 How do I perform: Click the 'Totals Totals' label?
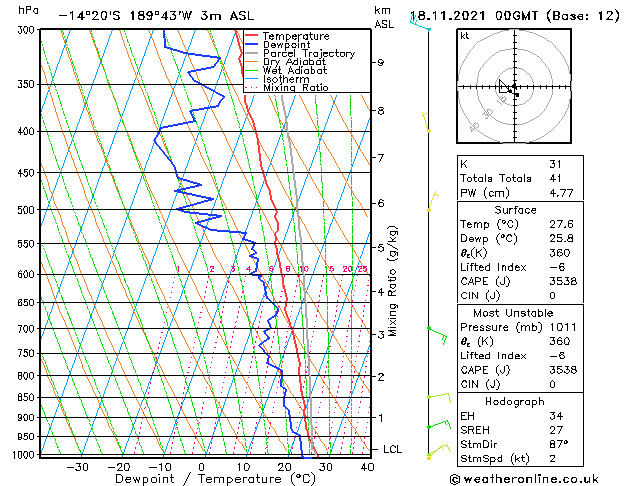496,178
